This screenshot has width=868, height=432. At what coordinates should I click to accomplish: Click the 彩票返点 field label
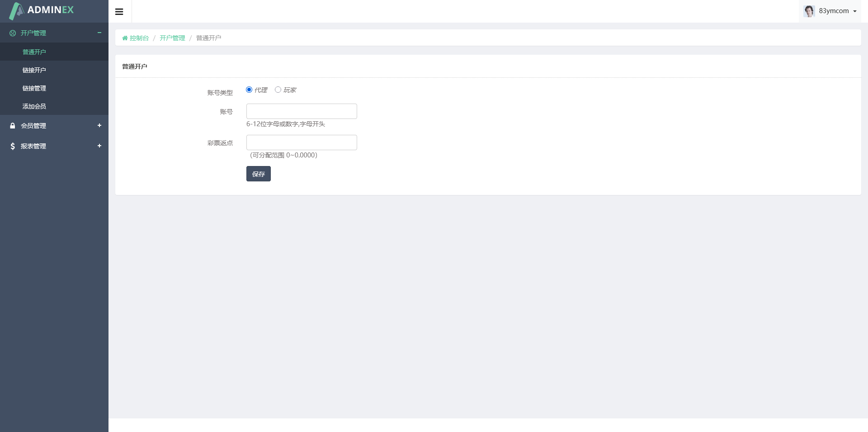(x=220, y=143)
